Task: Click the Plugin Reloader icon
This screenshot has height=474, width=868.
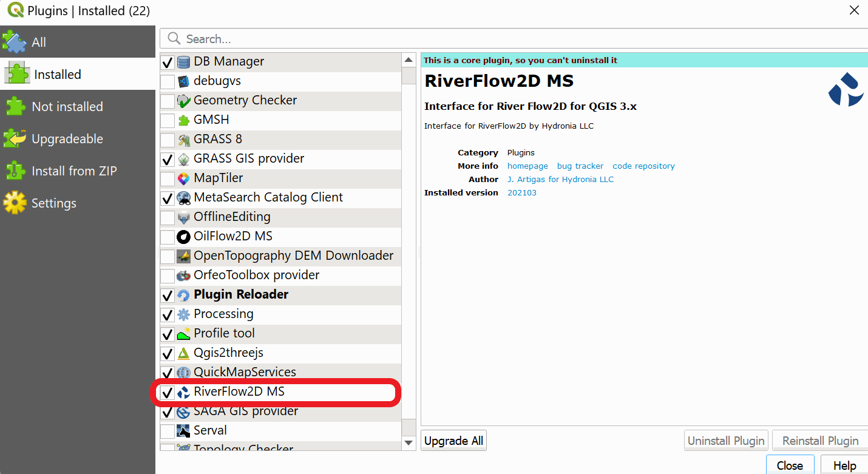Action: [183, 295]
